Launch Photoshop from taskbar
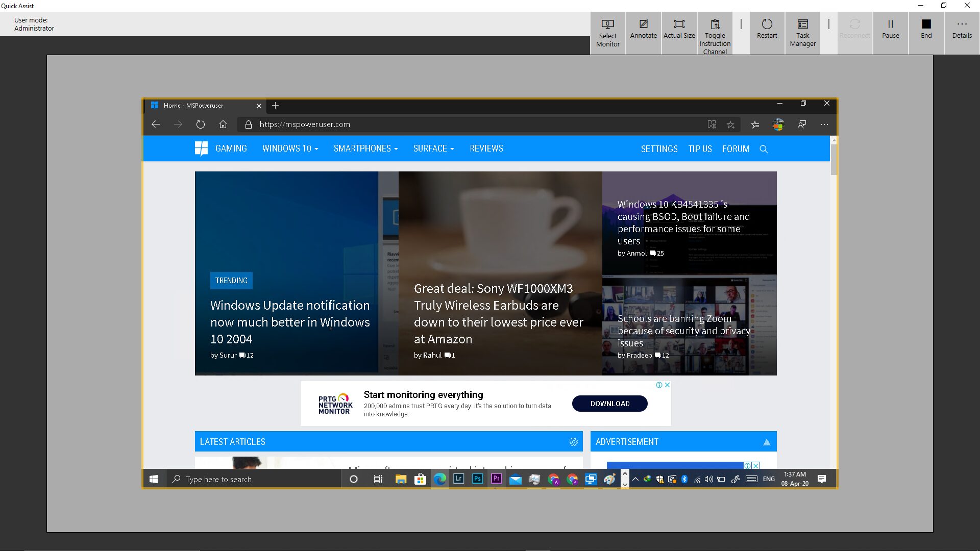 [477, 479]
